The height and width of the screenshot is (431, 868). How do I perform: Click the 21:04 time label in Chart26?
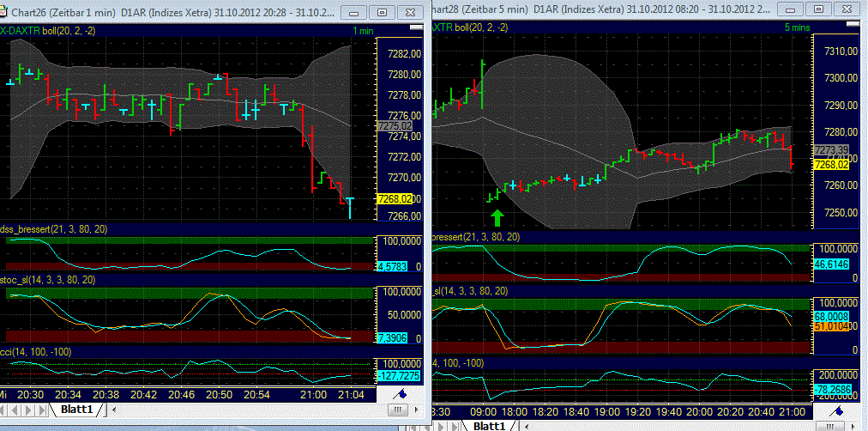[x=352, y=395]
